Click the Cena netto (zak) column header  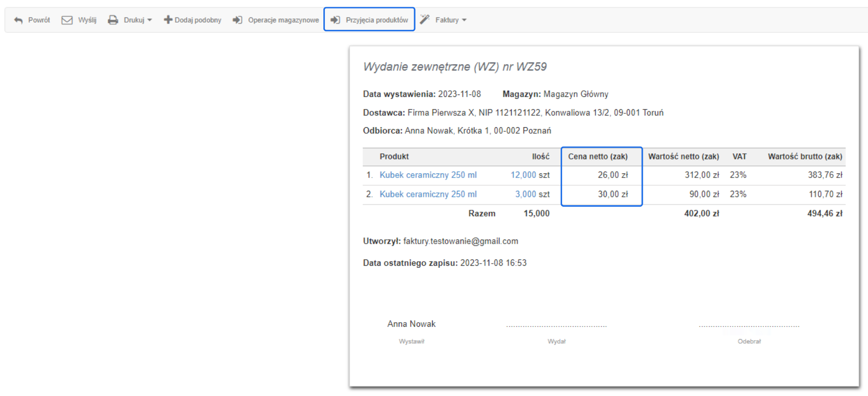(x=597, y=156)
